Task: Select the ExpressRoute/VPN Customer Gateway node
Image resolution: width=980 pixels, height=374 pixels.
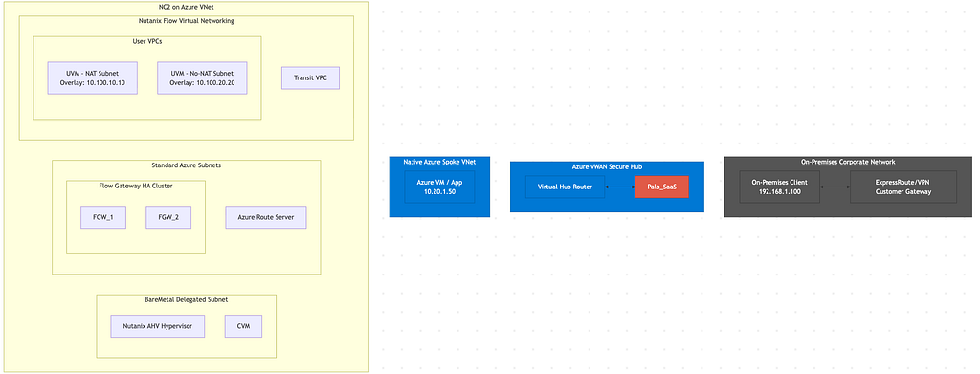Action: click(x=903, y=187)
